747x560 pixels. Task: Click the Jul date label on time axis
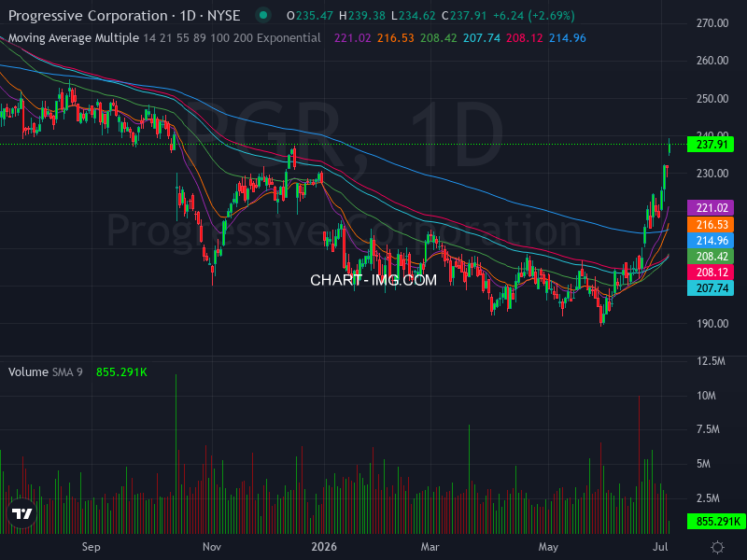(x=660, y=547)
